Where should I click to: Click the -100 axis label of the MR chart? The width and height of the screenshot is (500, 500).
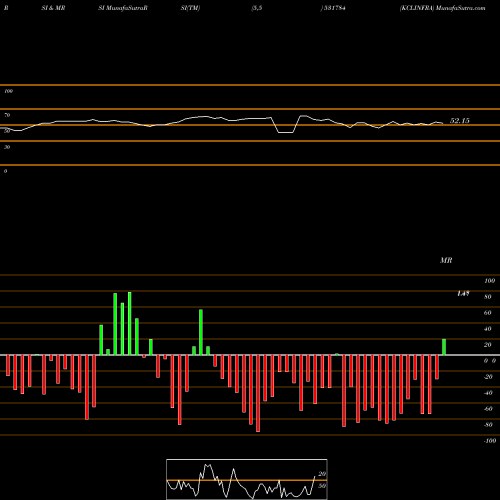tap(490, 441)
